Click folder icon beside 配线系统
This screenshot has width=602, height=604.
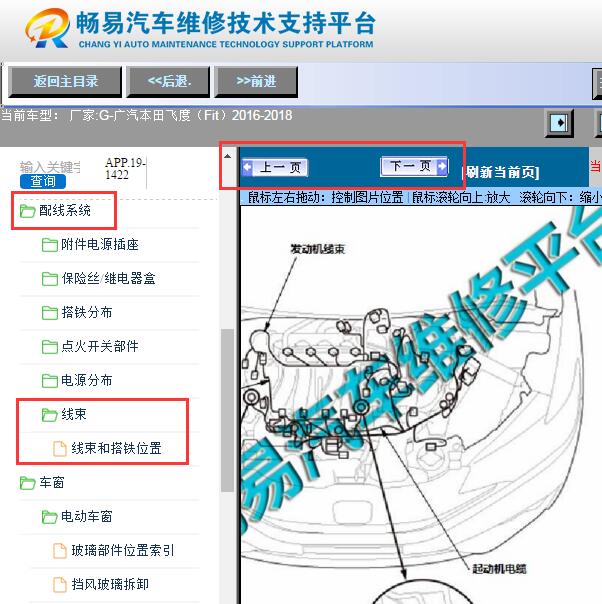[27, 211]
